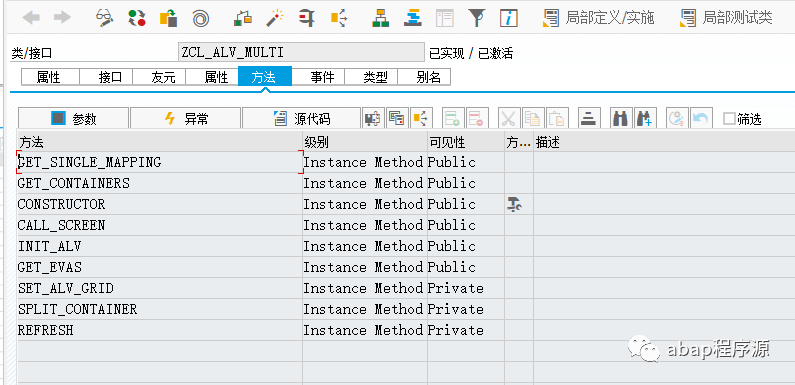Click the Delete Row icon
Viewport: 795px width, 385px height.
(476, 119)
